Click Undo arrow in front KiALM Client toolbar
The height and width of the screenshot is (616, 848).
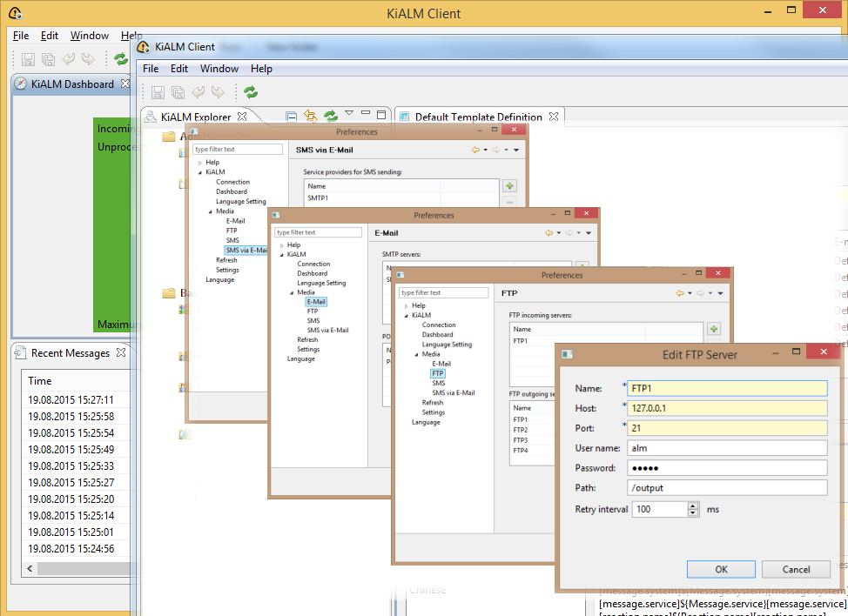tap(198, 92)
